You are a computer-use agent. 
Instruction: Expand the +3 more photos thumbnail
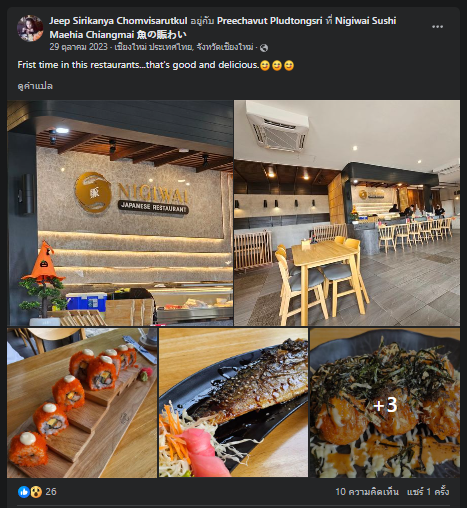pos(385,403)
